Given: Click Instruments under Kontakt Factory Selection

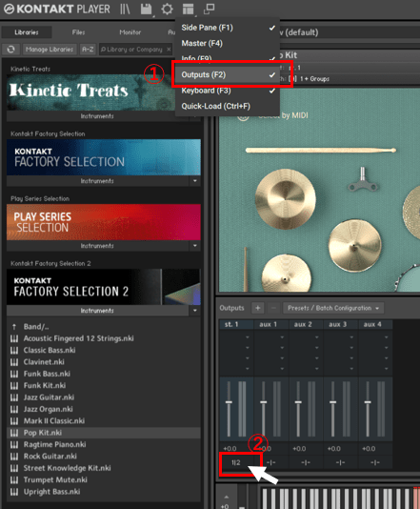Looking at the screenshot, I should (x=97, y=181).
